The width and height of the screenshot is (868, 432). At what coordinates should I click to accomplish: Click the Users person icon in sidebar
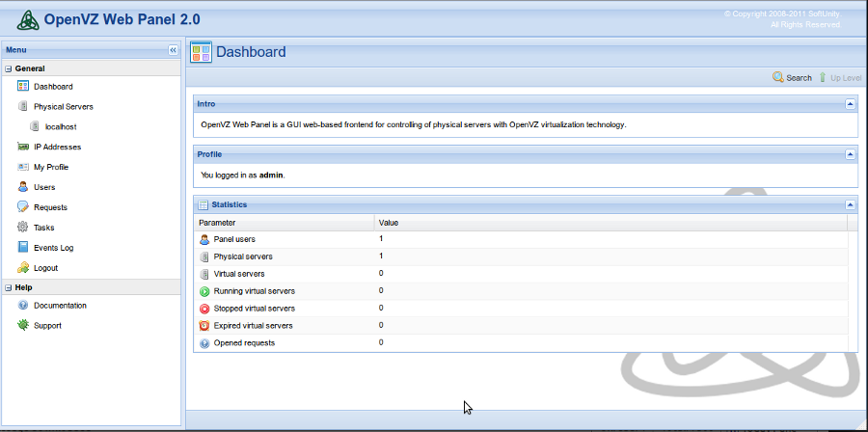point(23,187)
